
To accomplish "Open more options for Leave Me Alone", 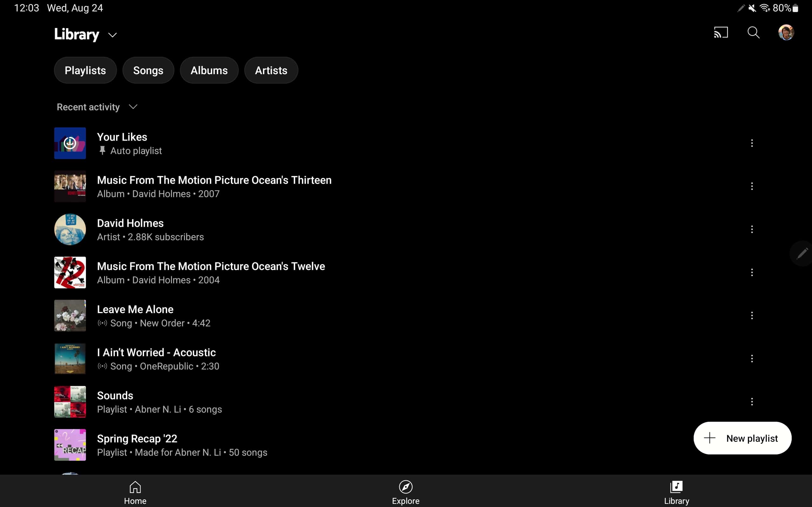I will pyautogui.click(x=752, y=316).
